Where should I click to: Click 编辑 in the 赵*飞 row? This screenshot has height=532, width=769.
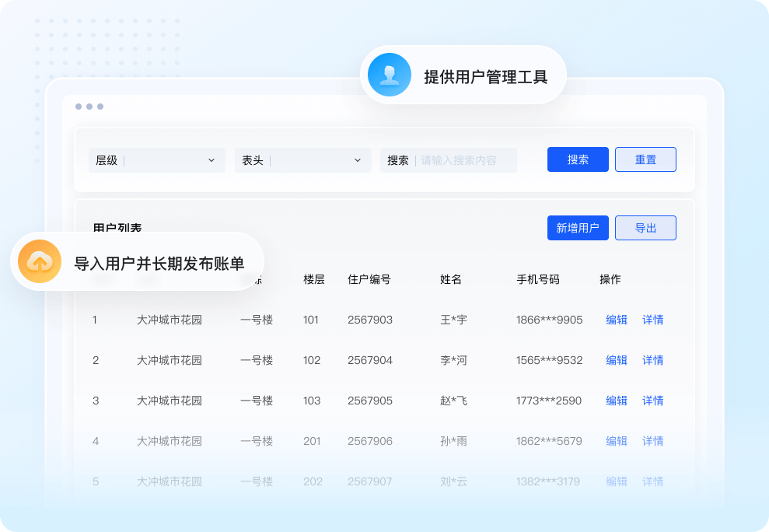tap(617, 401)
